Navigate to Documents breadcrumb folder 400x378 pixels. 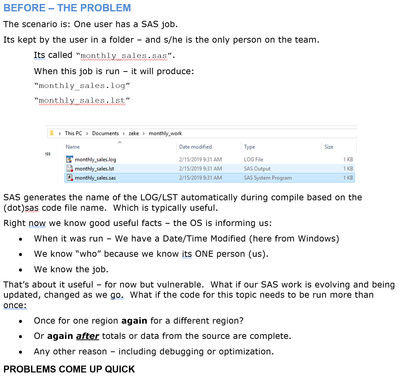click(105, 133)
